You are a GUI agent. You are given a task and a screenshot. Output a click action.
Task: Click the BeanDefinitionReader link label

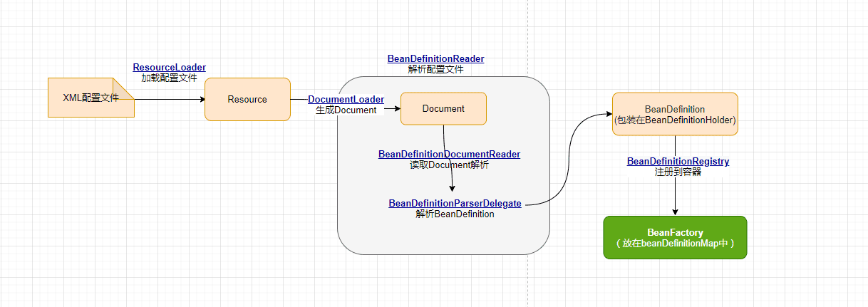(435, 59)
